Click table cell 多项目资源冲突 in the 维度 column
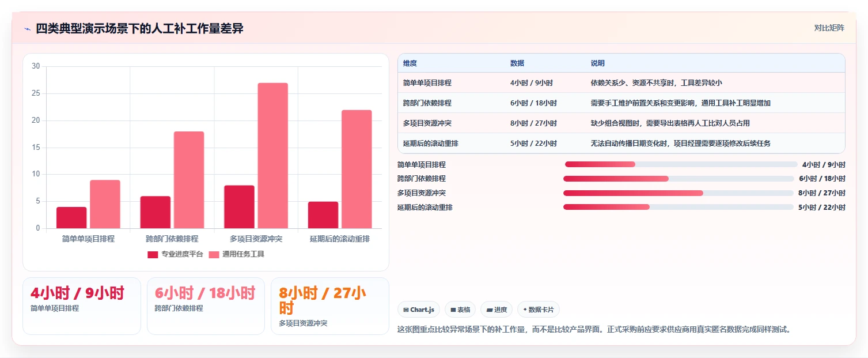Image resolution: width=868 pixels, height=358 pixels. pyautogui.click(x=427, y=123)
